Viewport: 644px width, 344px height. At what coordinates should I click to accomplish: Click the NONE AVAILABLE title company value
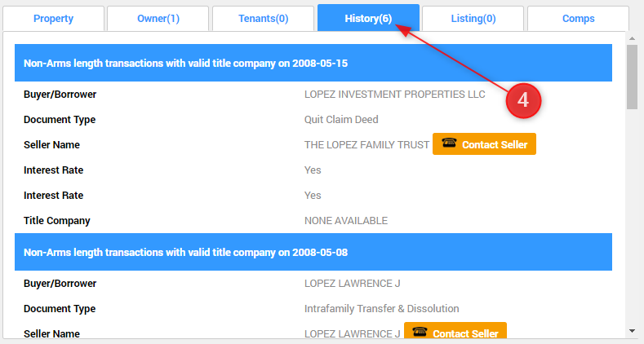coord(345,221)
